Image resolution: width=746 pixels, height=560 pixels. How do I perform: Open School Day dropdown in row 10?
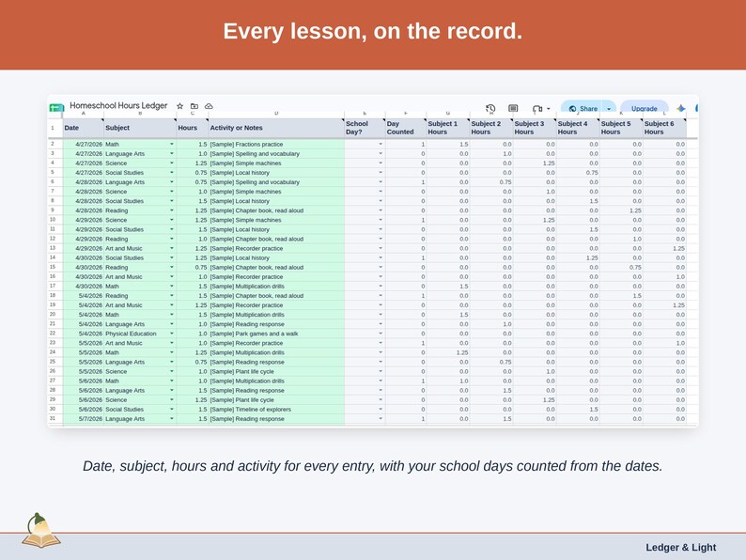(381, 220)
